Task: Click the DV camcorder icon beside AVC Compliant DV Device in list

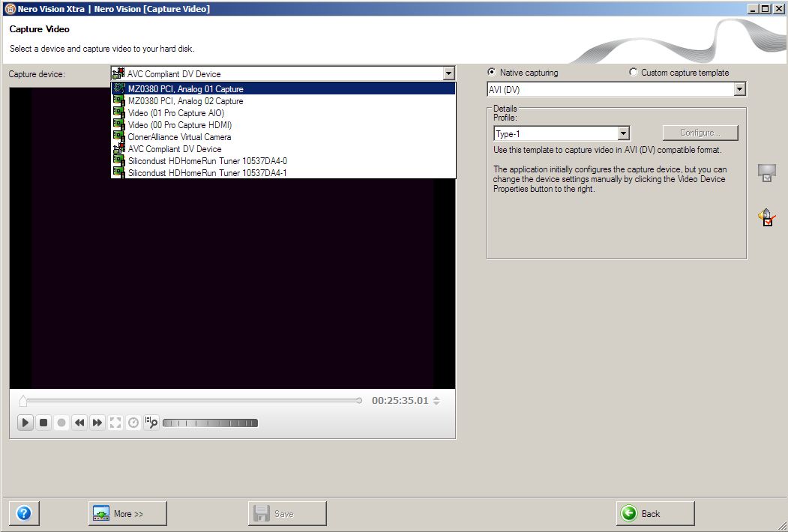Action: 119,148
